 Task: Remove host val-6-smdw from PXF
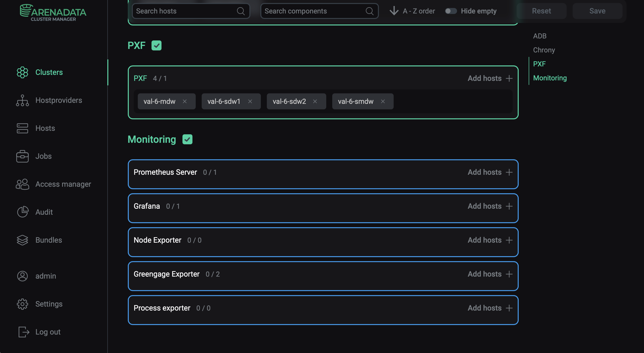tap(383, 101)
